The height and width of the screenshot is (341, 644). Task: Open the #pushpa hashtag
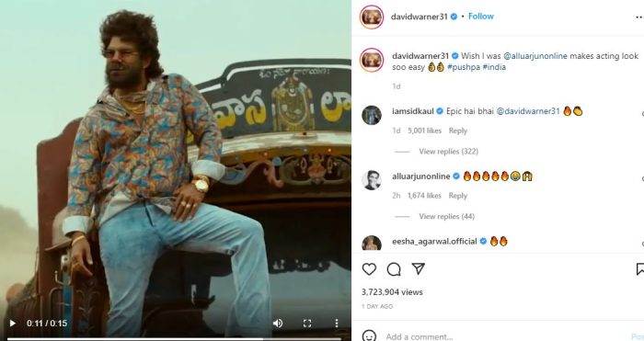click(x=464, y=67)
